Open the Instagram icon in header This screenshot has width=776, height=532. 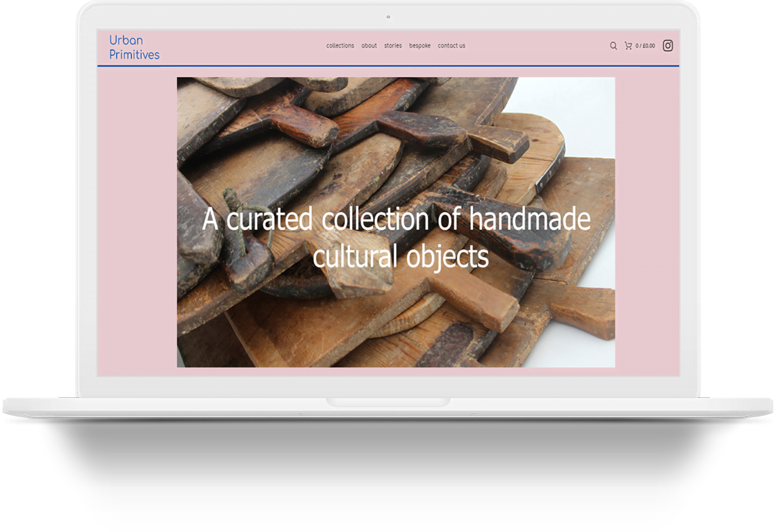pyautogui.click(x=668, y=46)
